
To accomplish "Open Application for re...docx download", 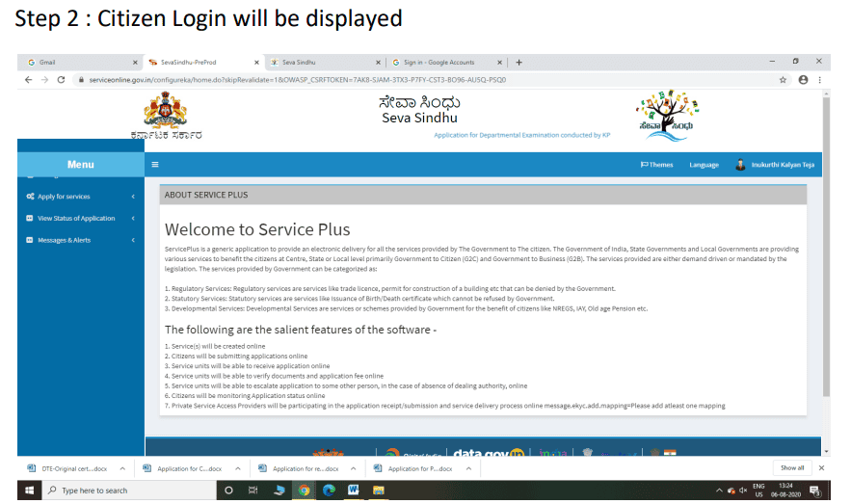I will [305, 468].
